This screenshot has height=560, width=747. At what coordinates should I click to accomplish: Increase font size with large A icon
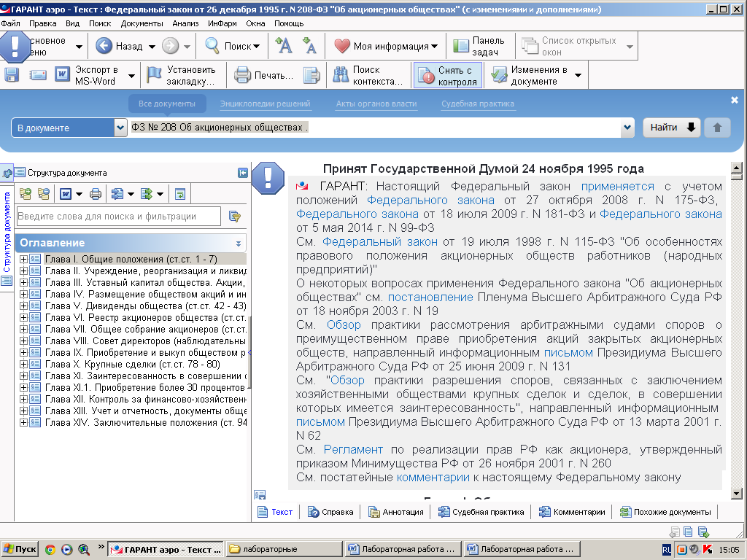tap(284, 46)
